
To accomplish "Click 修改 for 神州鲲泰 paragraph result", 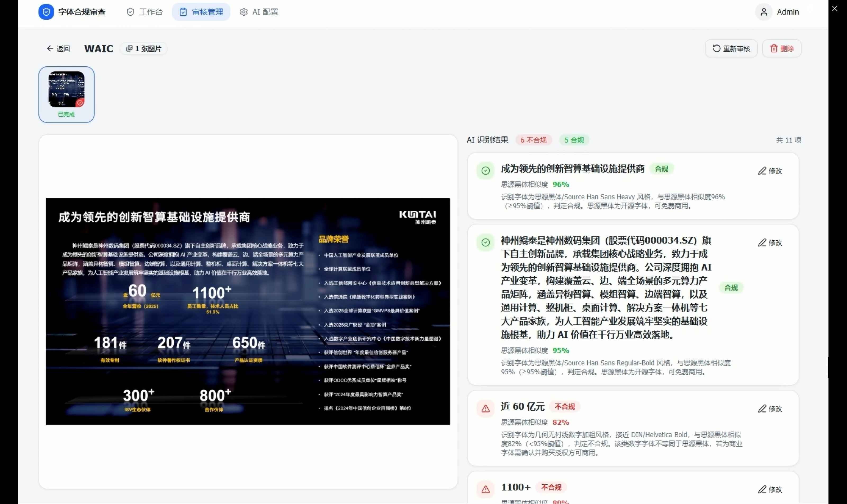I will point(770,243).
